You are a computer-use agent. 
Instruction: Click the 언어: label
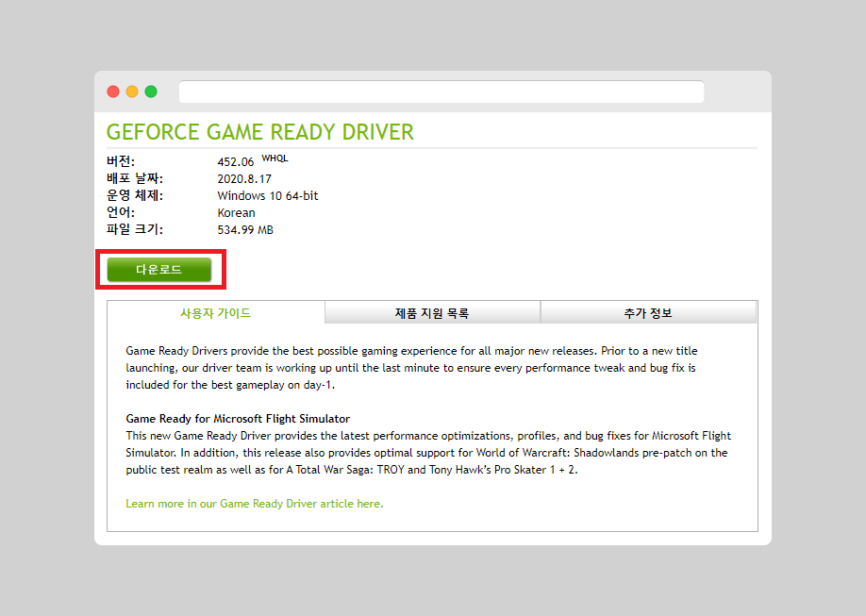121,212
